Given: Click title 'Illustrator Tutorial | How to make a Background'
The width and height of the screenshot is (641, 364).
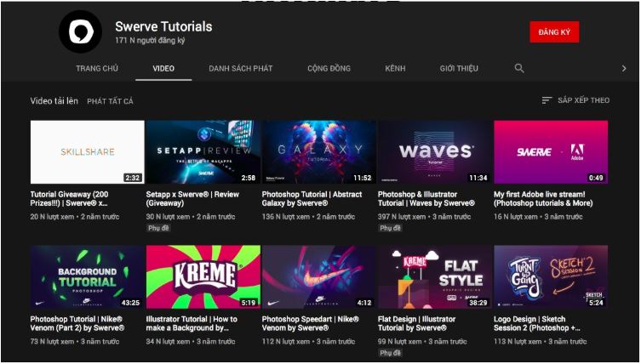Looking at the screenshot, I should (x=192, y=323).
